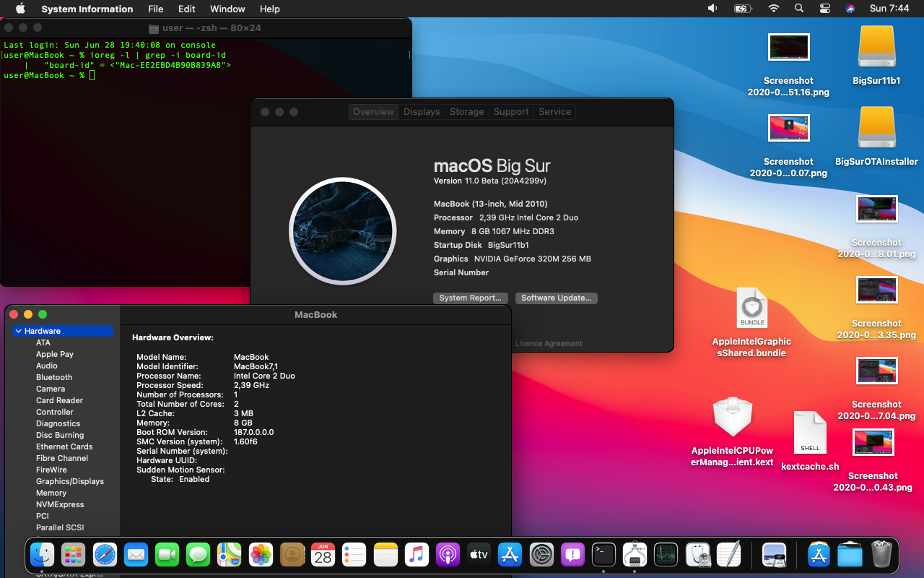Viewport: 924px width, 578px height.
Task: Open System Preferences gear in dock
Action: tap(541, 555)
